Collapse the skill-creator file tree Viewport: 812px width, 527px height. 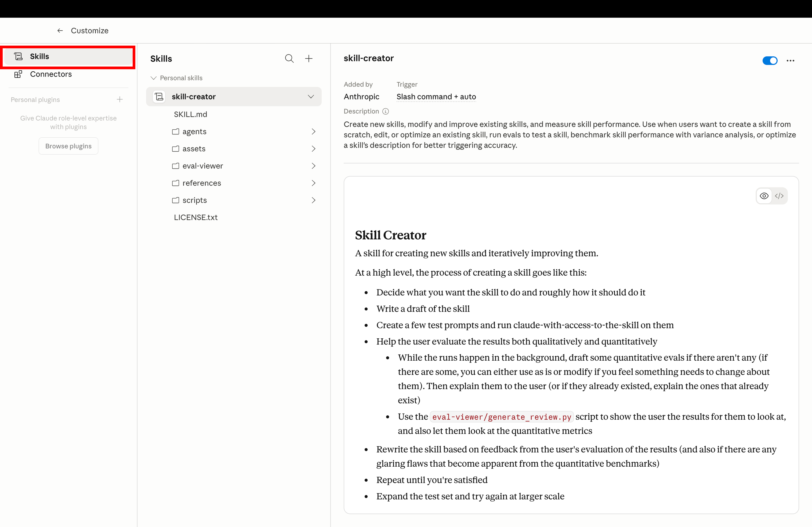click(x=310, y=97)
